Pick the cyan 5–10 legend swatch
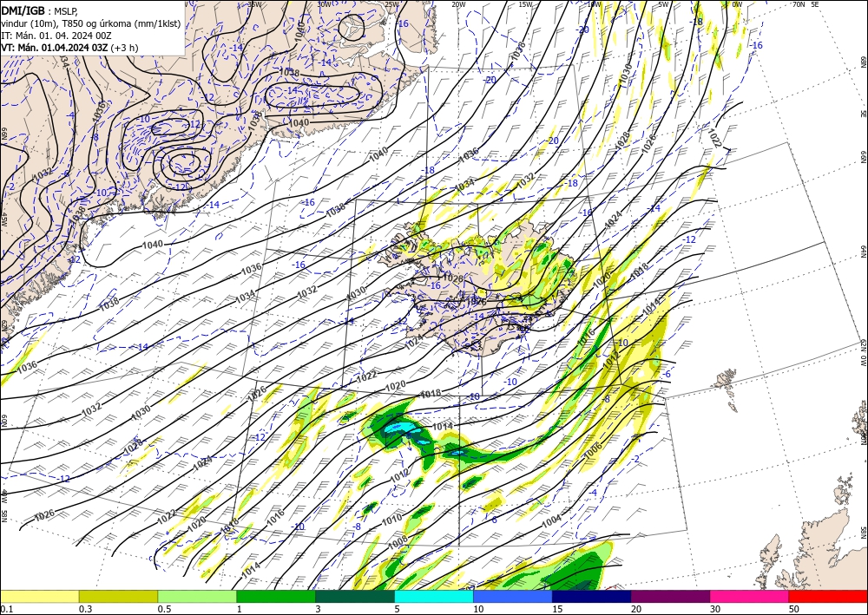 tap(434, 596)
